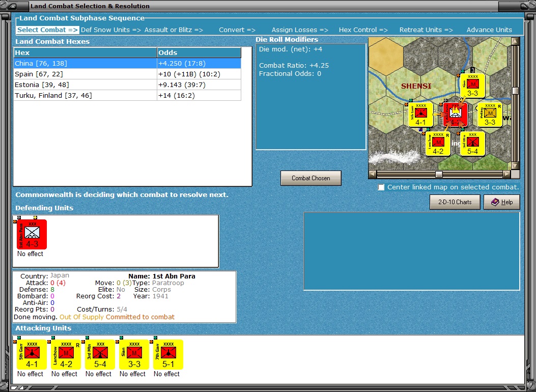Open the 2-D-10 Charts
536x392 pixels.
tap(455, 202)
